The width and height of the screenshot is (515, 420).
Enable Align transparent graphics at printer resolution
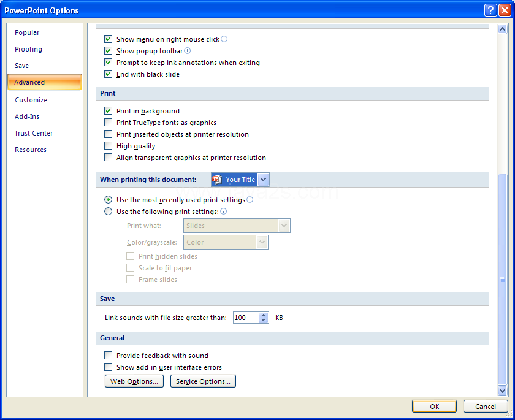pyautogui.click(x=108, y=158)
